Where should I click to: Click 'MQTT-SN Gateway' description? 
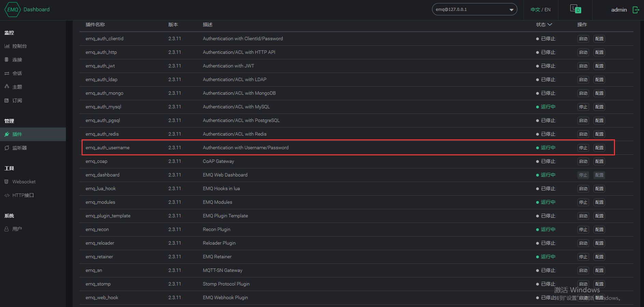click(x=223, y=270)
